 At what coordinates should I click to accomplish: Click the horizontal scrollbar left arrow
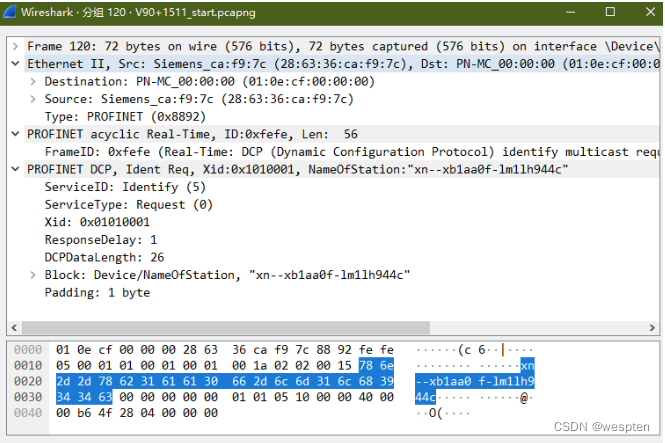pyautogui.click(x=14, y=328)
